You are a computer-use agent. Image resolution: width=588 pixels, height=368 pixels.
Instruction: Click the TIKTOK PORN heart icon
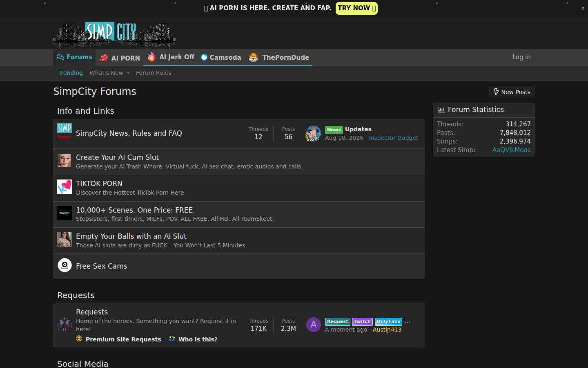pyautogui.click(x=65, y=187)
